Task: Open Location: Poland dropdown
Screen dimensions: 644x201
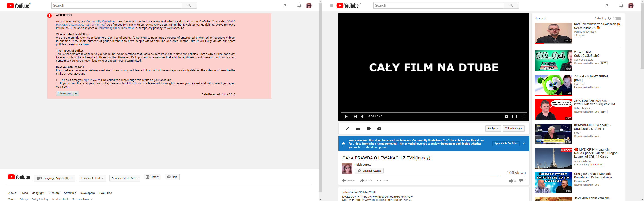Action: pyautogui.click(x=92, y=178)
